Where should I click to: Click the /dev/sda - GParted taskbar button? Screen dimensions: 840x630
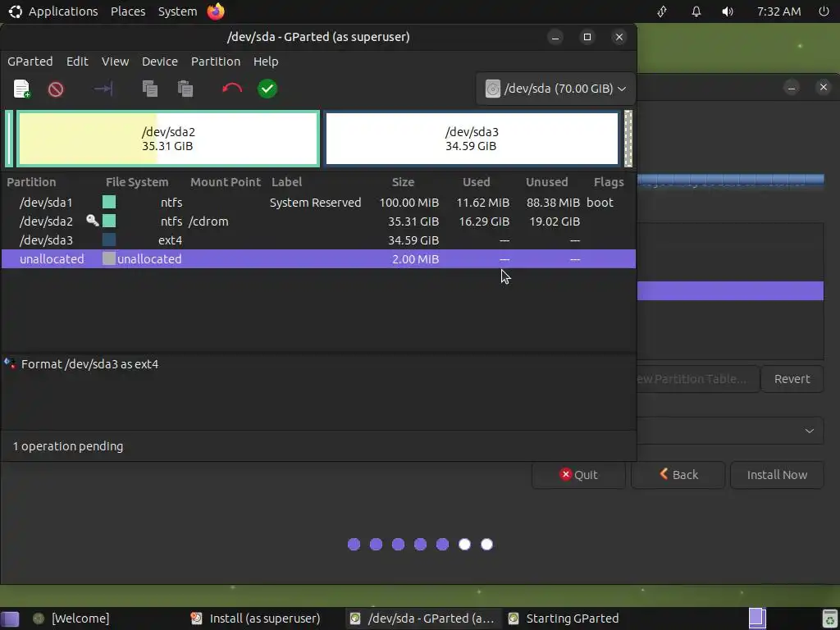click(422, 619)
